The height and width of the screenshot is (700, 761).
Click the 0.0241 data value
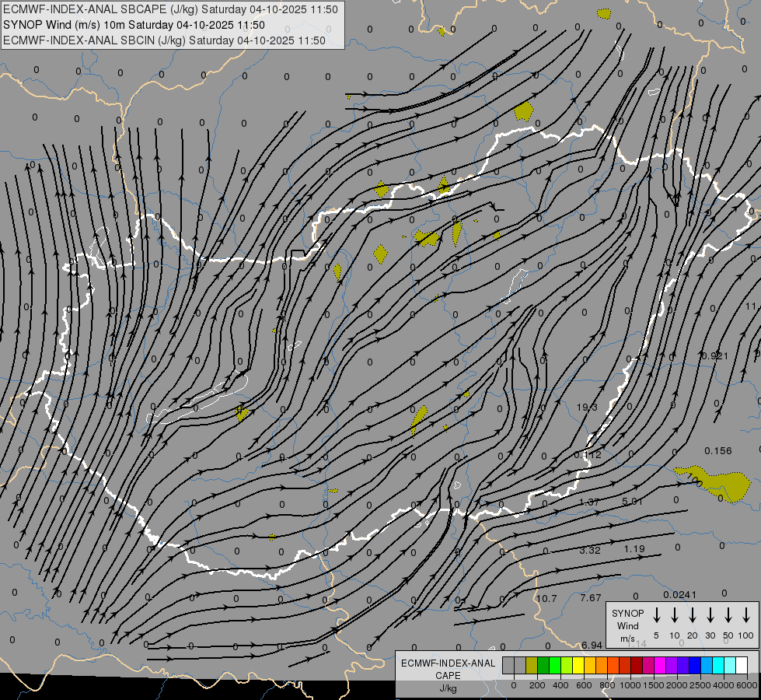click(x=679, y=594)
